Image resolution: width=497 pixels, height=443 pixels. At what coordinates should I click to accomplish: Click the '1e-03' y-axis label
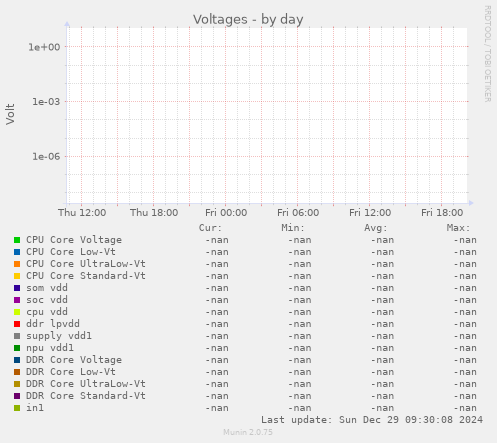(x=46, y=102)
